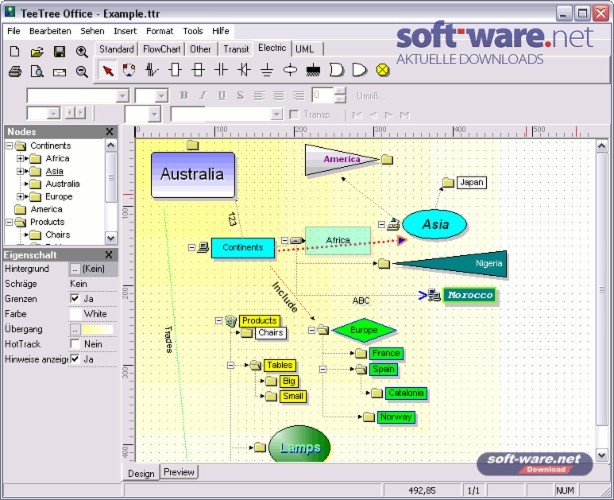Pick the first AND gate shape tool
The width and height of the screenshot is (614, 500).
[336, 70]
